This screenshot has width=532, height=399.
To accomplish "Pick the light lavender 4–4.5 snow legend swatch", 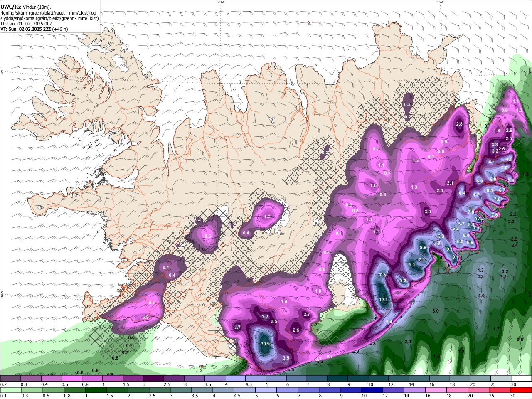I will coord(235,379).
